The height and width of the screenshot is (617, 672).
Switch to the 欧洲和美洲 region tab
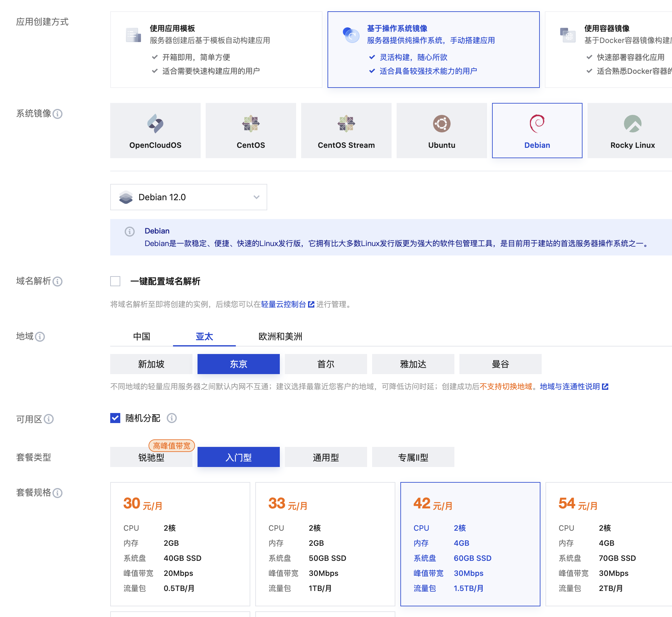(280, 336)
